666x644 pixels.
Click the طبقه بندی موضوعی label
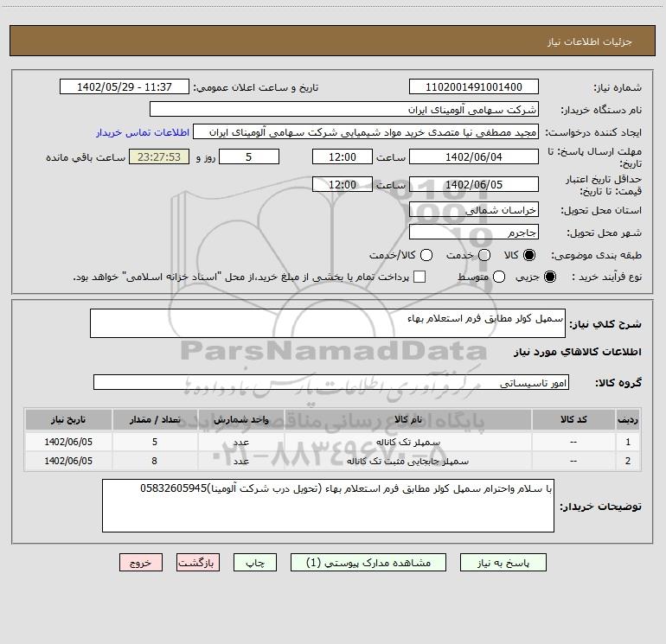(596, 256)
